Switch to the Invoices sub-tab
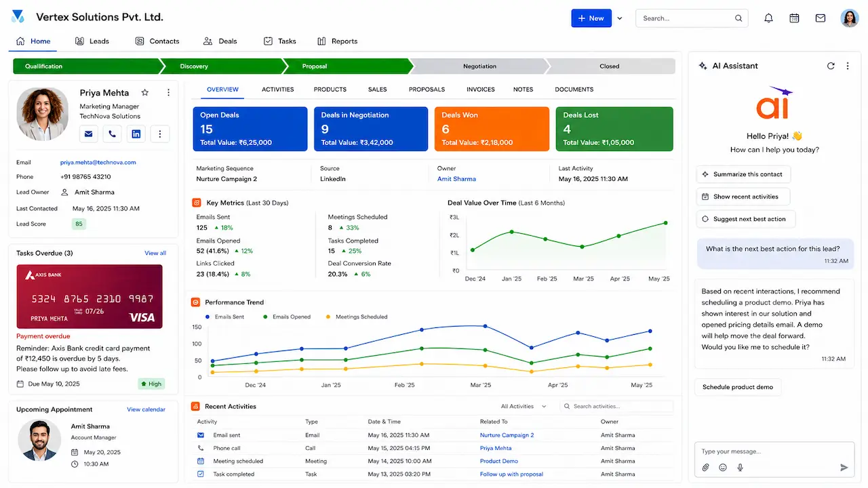 [481, 89]
